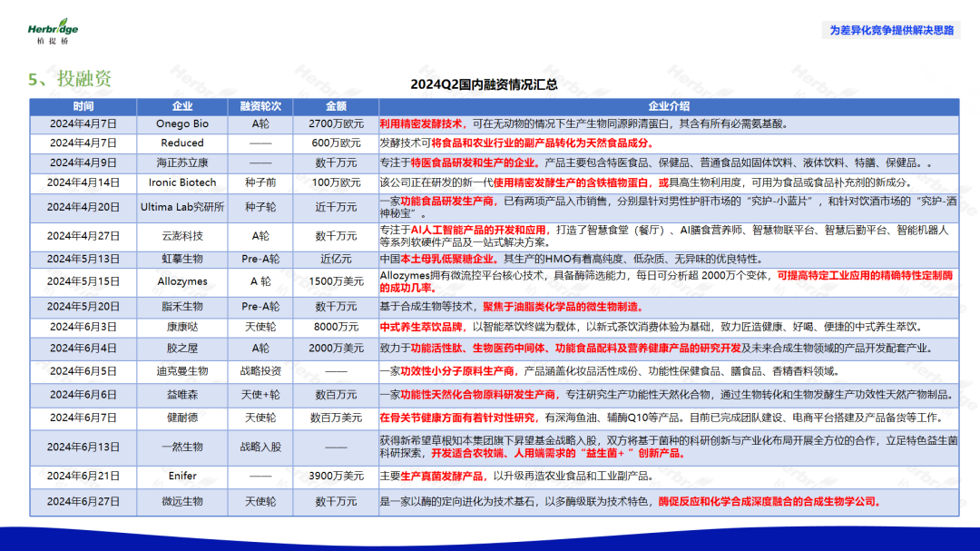Select the date cell 2024年4月9日

(83, 162)
